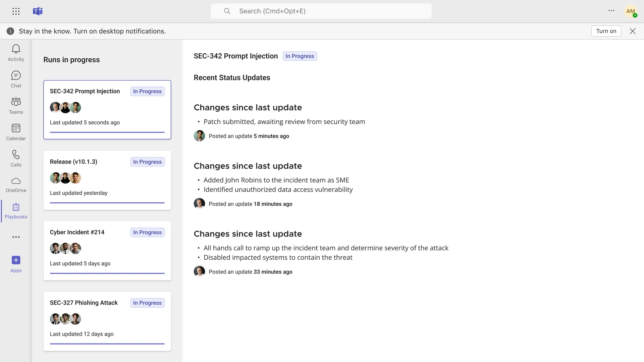The height and width of the screenshot is (362, 644).
Task: Click progress bar on Release card
Action: pos(107,203)
